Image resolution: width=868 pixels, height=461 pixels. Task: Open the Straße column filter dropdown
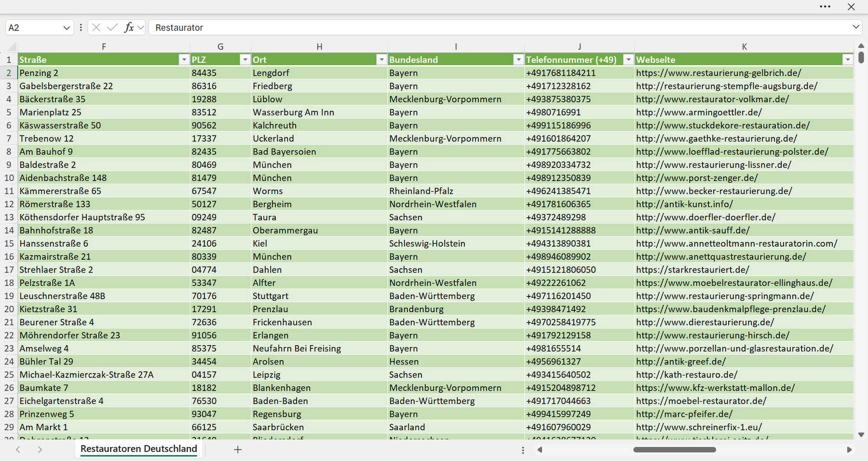[x=184, y=60]
